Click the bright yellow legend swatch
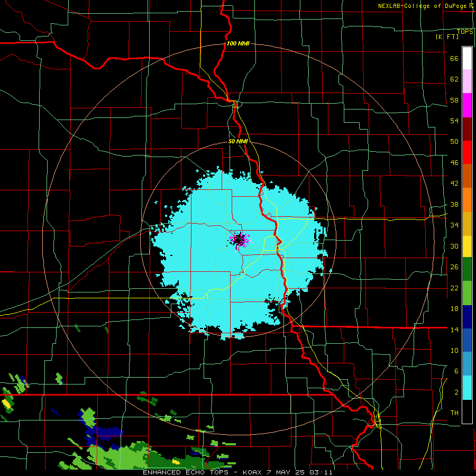Viewport: 476px width, 476px height. click(467, 246)
